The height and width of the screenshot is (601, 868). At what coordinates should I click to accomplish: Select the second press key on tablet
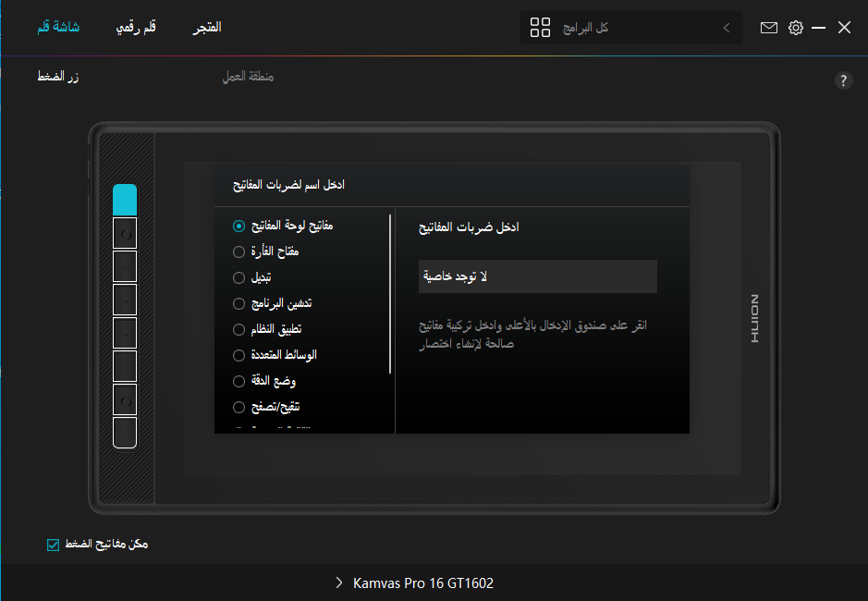[125, 234]
